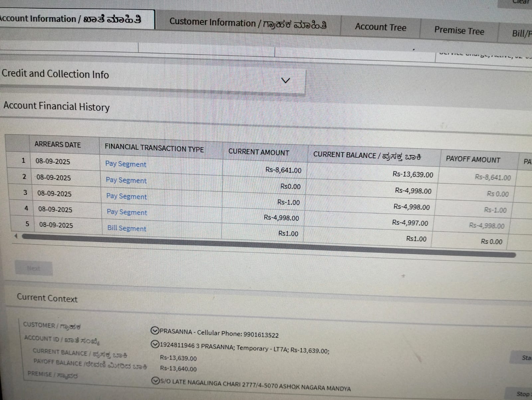Viewport: 532px width, 400px height.
Task: Click the ARREARS DATE column header
Action: [x=58, y=145]
